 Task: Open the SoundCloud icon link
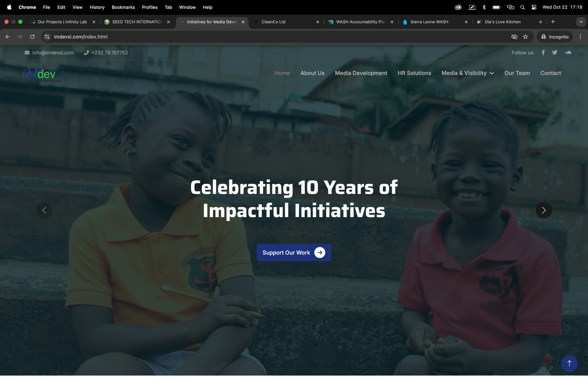(568, 53)
